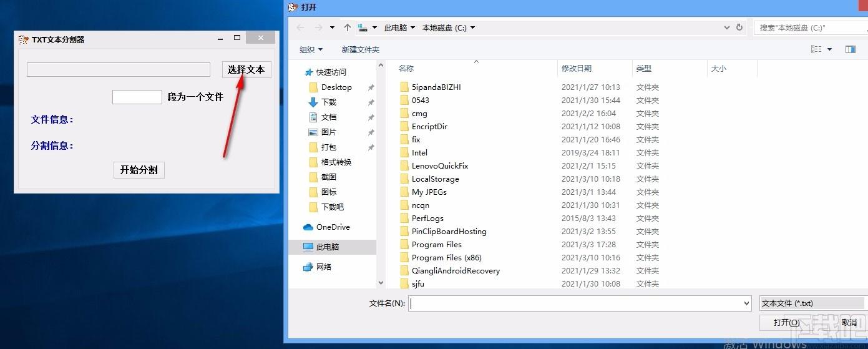Select the sjfu folder icon

click(x=404, y=283)
